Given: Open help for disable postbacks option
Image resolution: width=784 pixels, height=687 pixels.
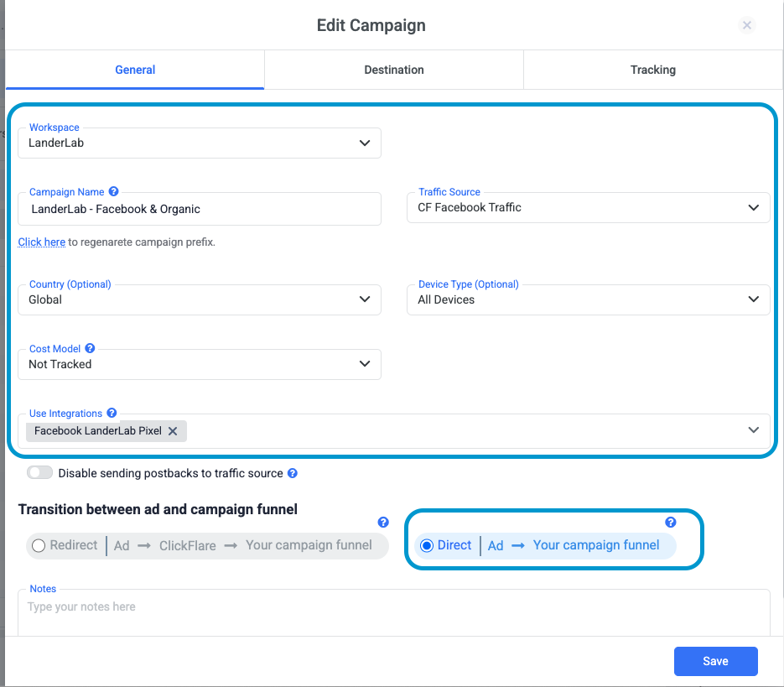Looking at the screenshot, I should pos(293,473).
